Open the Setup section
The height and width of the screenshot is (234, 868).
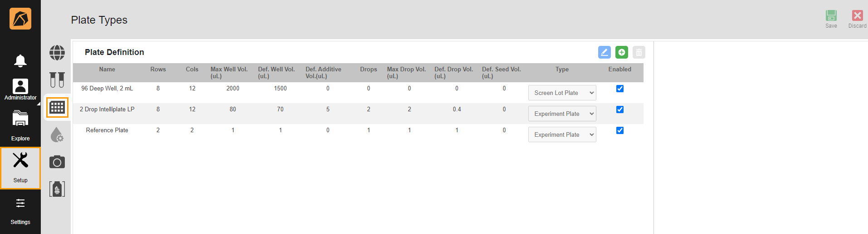pos(20,168)
